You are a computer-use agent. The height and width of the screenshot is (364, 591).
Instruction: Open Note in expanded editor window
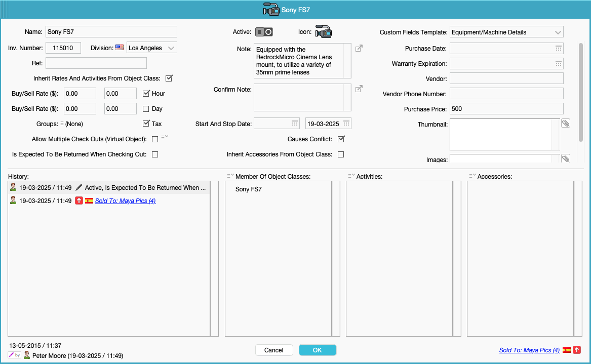click(x=359, y=48)
